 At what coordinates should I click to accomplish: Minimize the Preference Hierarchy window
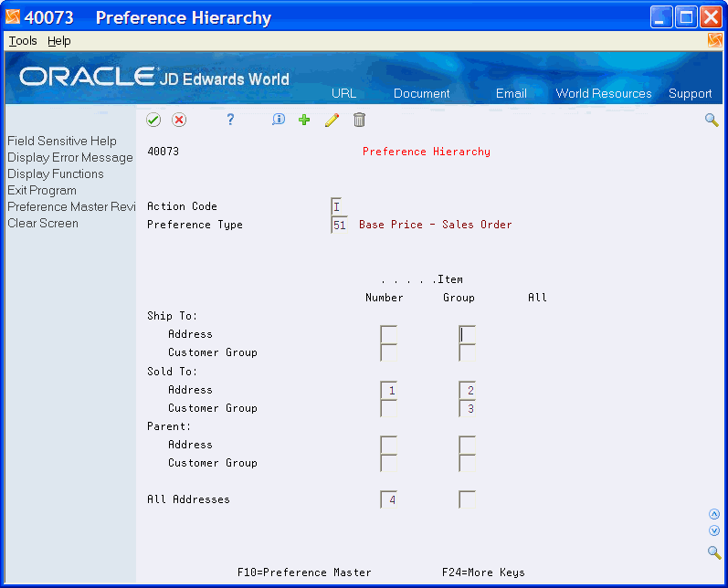661,17
